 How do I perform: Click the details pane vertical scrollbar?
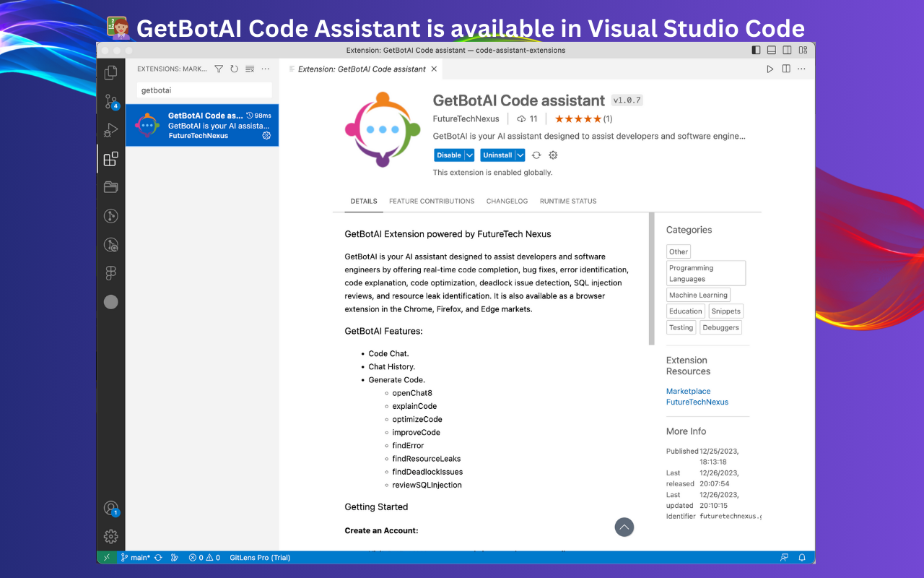[x=651, y=278]
